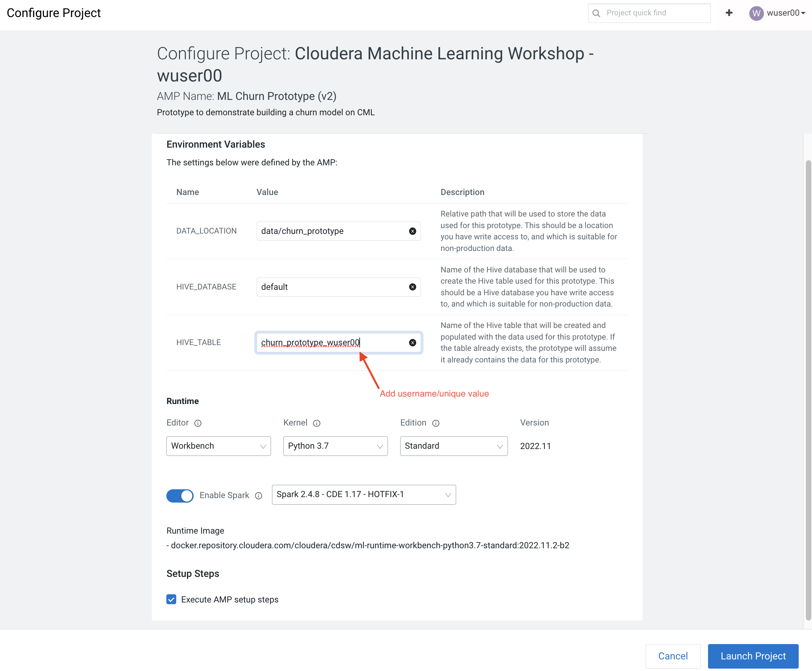Click the Cancel button
Viewport: 812px width, 671px height.
coord(673,656)
